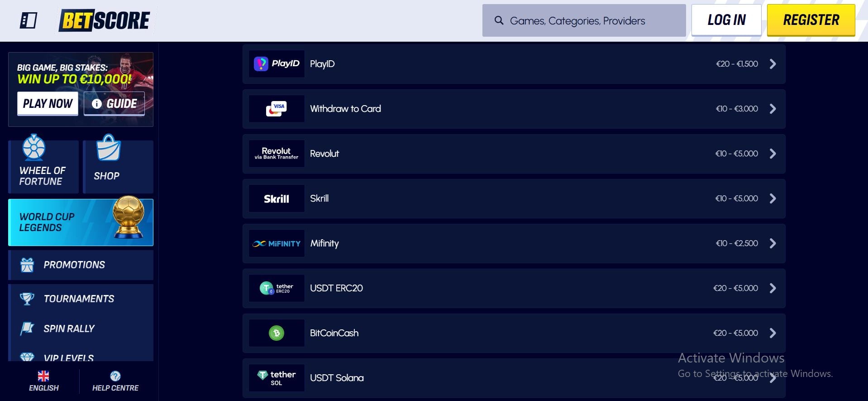Click Skrill's €10 - €5,000 limit text
This screenshot has height=401, width=868.
pos(736,198)
